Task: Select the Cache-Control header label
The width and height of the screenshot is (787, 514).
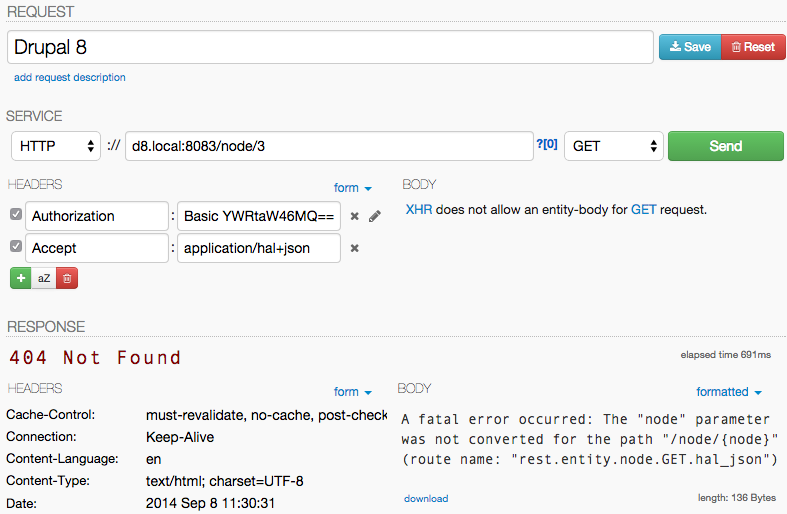Action: click(x=50, y=415)
